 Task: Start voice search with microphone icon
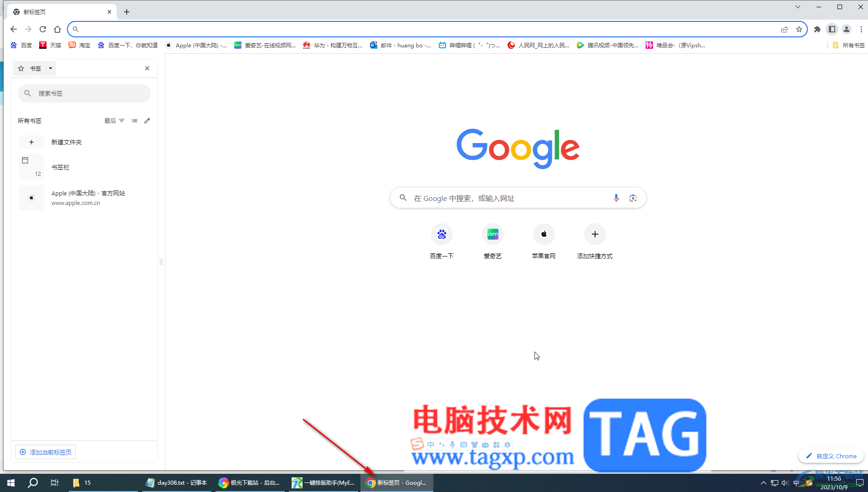(616, 198)
